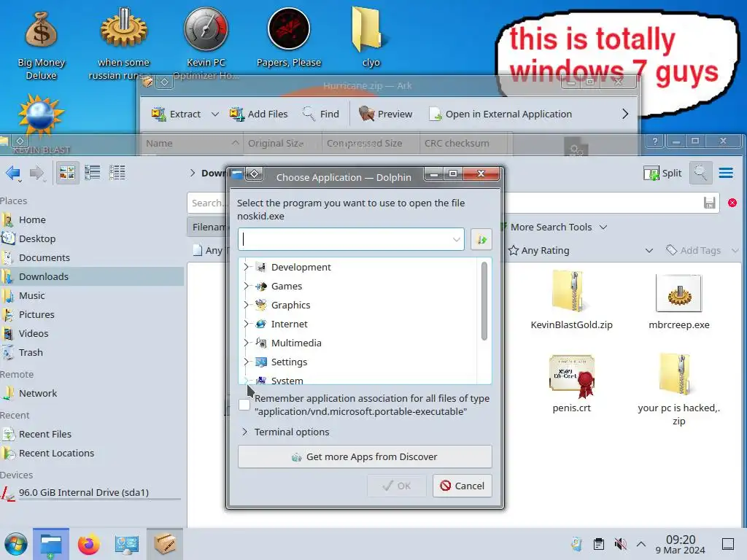747x560 pixels.
Task: Select Documents in Places panel
Action: 92,257
